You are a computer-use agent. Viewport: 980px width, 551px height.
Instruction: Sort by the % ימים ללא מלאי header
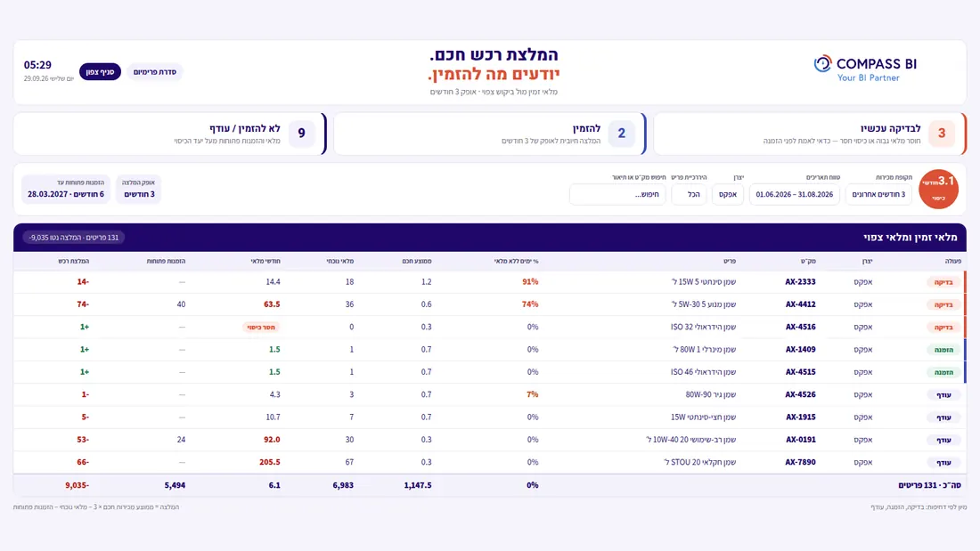[516, 261]
